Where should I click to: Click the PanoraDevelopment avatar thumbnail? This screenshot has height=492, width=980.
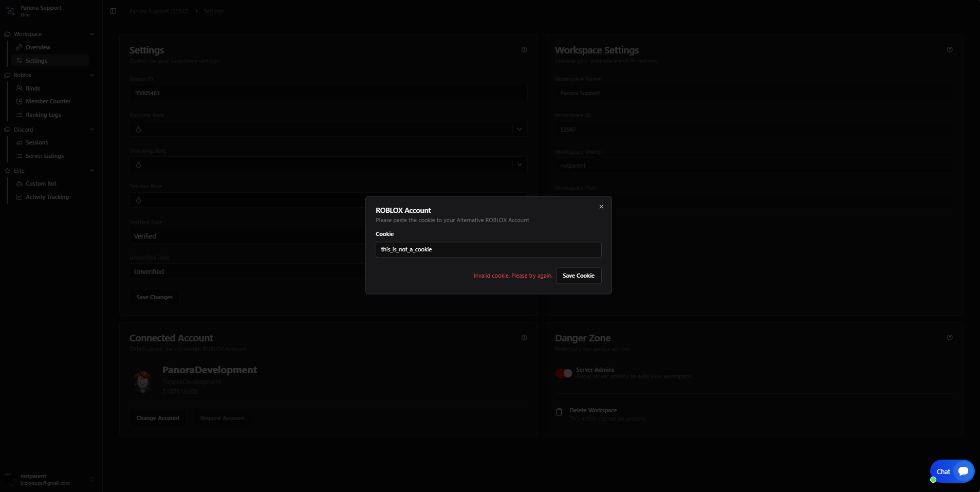[142, 381]
